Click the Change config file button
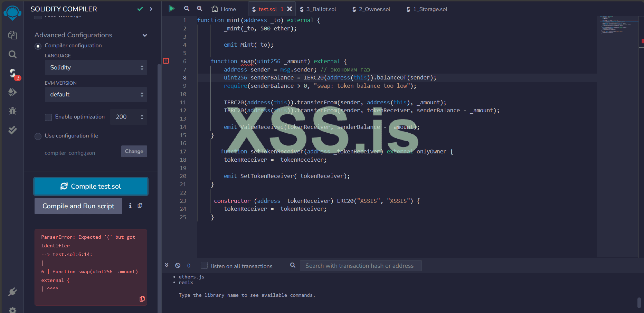The image size is (644, 313). point(134,151)
